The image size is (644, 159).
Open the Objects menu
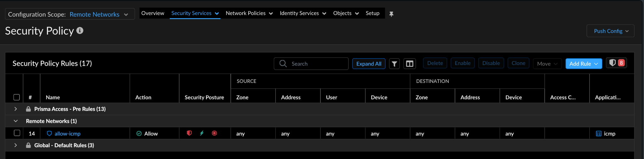(346, 13)
